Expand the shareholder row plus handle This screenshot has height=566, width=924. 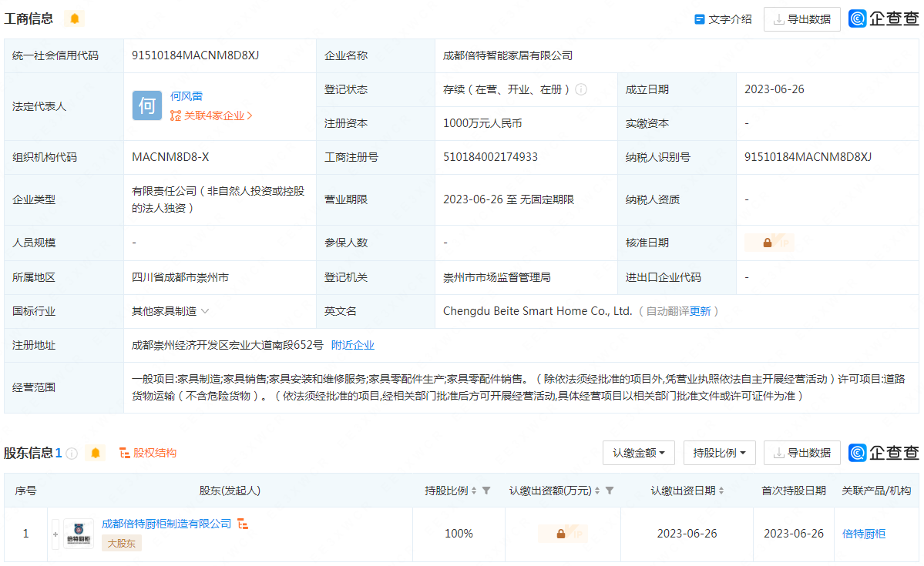(55, 534)
